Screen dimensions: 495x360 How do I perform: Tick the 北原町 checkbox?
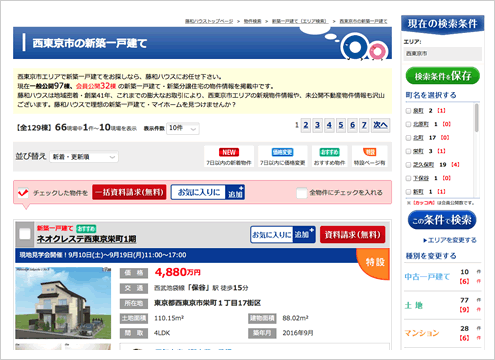click(x=408, y=124)
